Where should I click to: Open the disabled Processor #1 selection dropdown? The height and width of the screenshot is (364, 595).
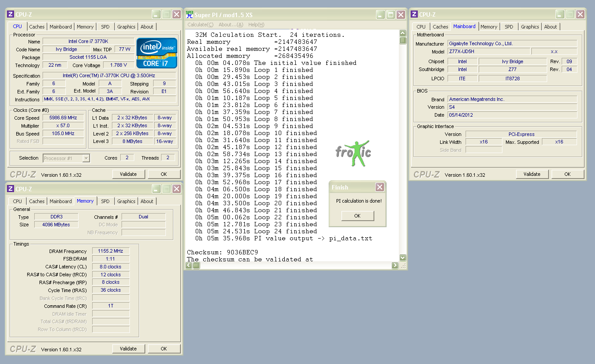66,158
